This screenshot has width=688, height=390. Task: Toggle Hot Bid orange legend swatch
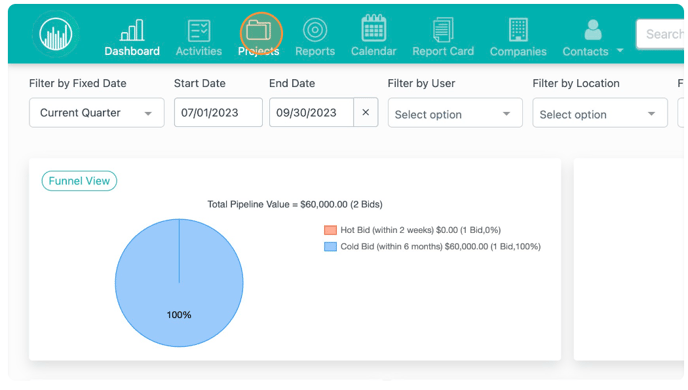tap(330, 230)
